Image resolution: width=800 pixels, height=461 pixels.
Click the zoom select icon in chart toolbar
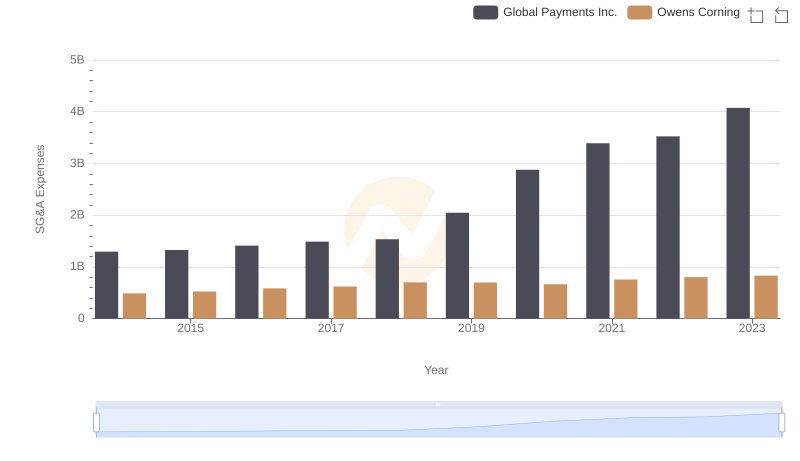[x=756, y=15]
